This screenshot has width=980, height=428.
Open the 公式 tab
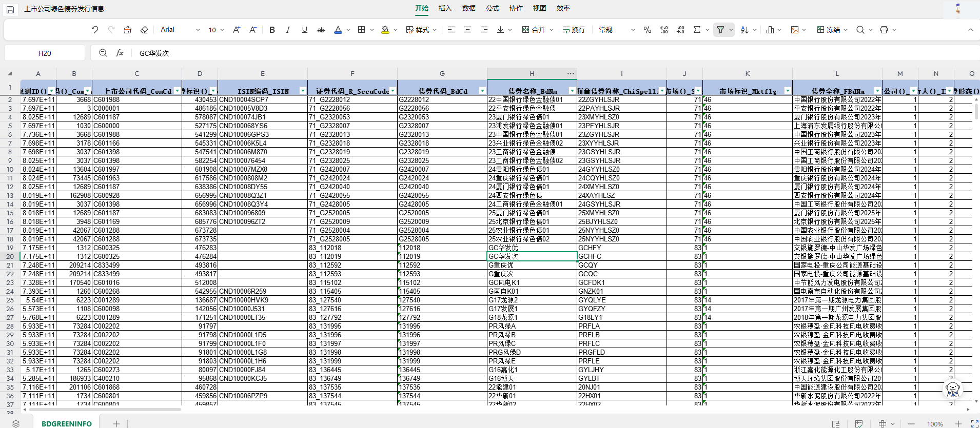[493, 8]
